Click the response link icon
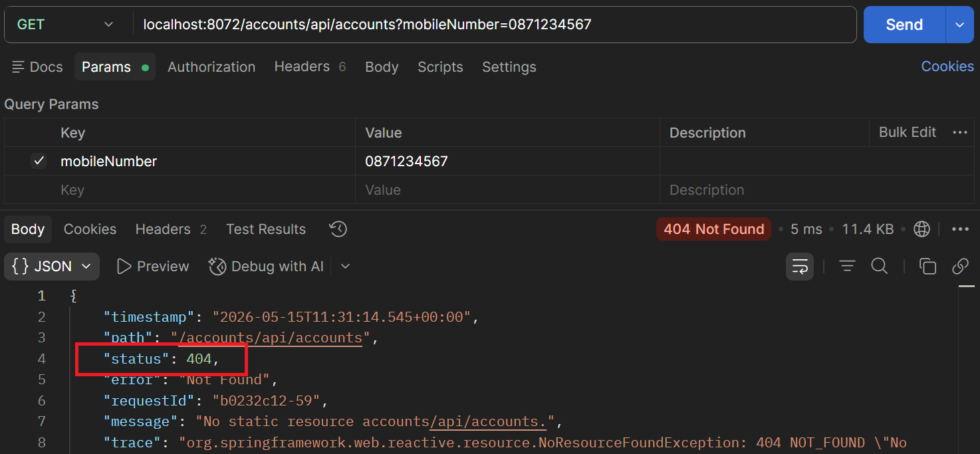 pos(960,267)
